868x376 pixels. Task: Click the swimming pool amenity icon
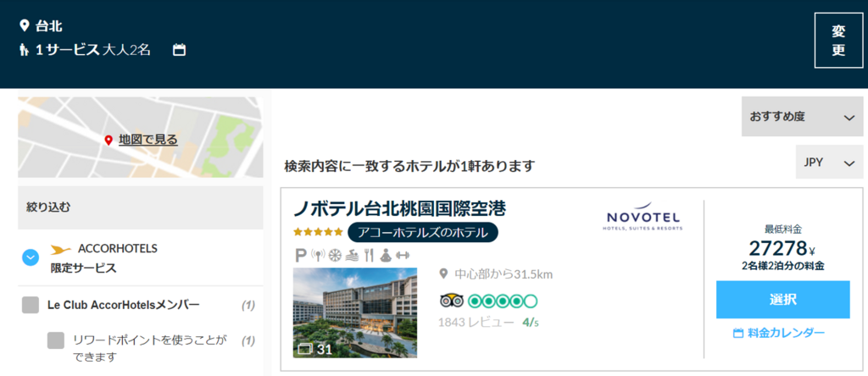pos(352,256)
